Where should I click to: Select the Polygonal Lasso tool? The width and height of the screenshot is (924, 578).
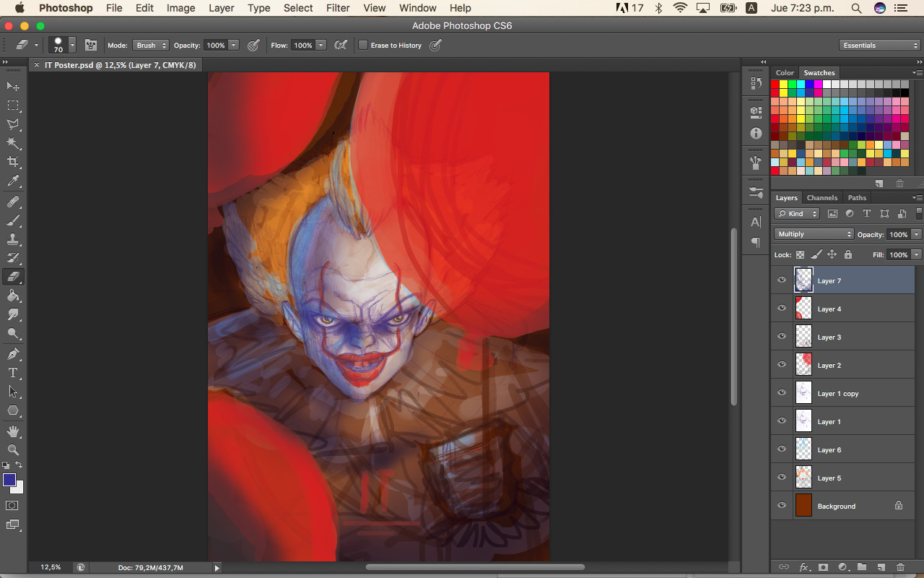coord(13,124)
